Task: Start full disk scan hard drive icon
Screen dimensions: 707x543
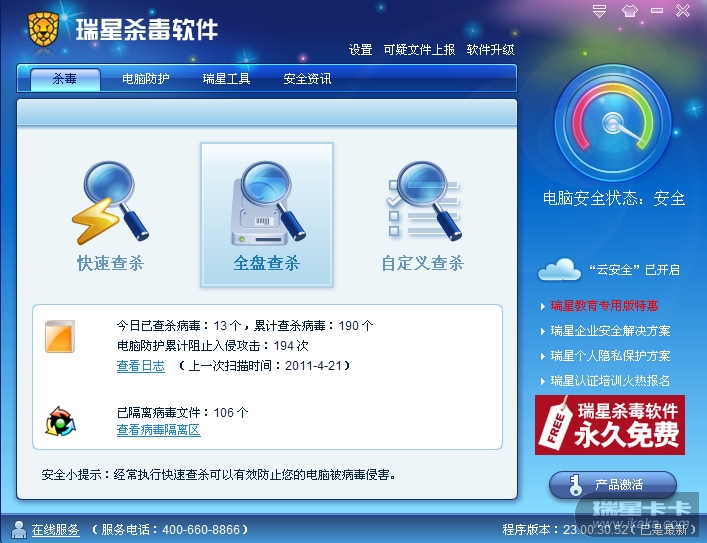Action: (268, 203)
